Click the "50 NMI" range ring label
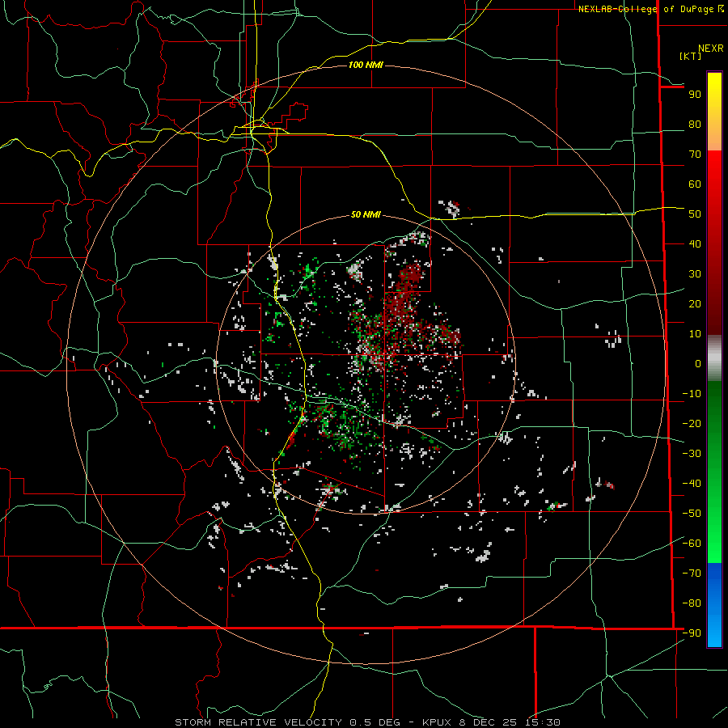Image resolution: width=728 pixels, height=728 pixels. [366, 214]
